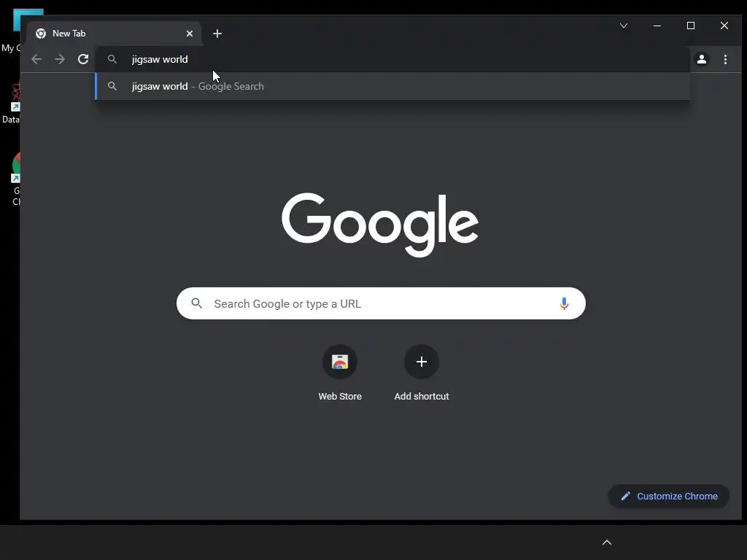The height and width of the screenshot is (560, 747).
Task: Close the New Tab tab
Action: click(190, 34)
